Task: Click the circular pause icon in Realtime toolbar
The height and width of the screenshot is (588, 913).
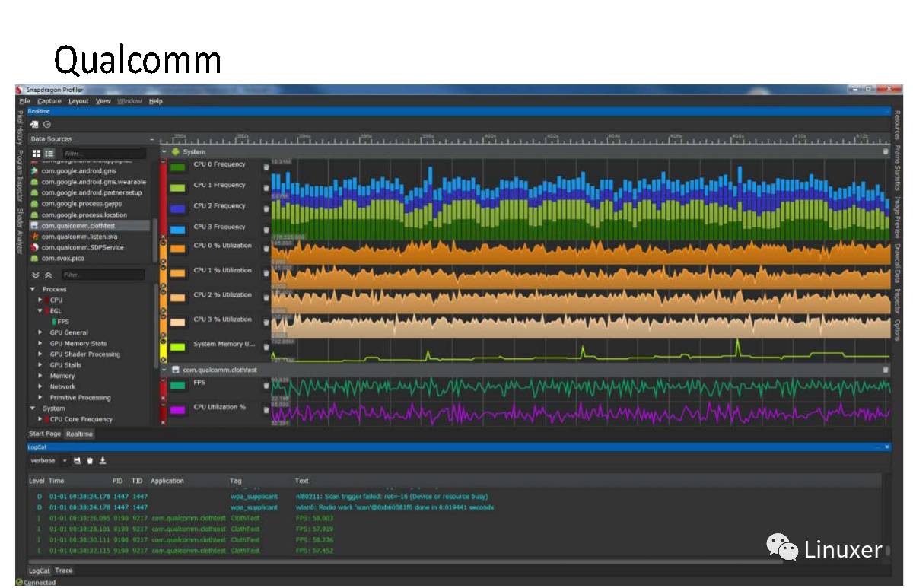Action: [x=47, y=125]
